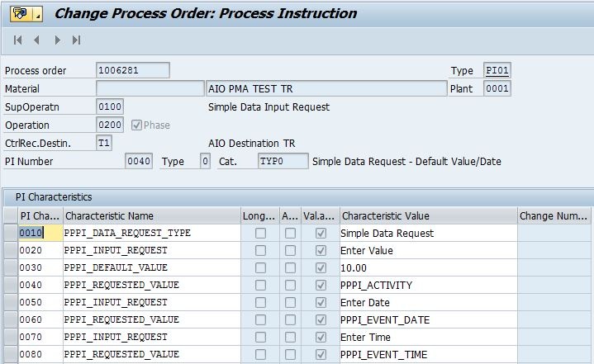The width and height of the screenshot is (594, 364).
Task: Toggle Val.a... checkbox for row 0070
Action: pyautogui.click(x=321, y=337)
